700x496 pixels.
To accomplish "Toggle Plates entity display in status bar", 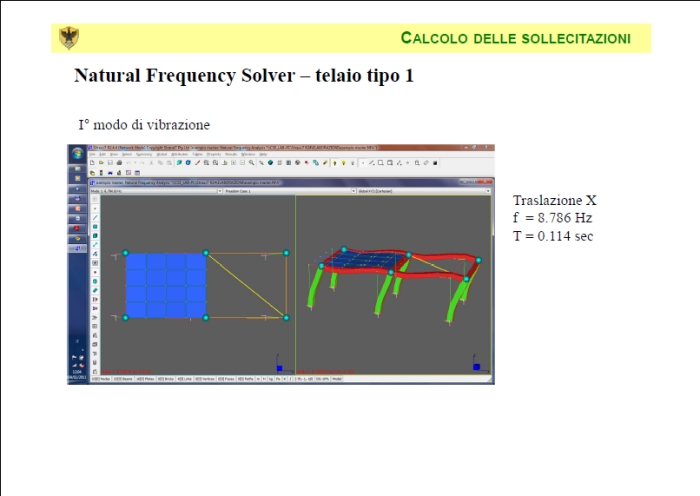I will 144,380.
